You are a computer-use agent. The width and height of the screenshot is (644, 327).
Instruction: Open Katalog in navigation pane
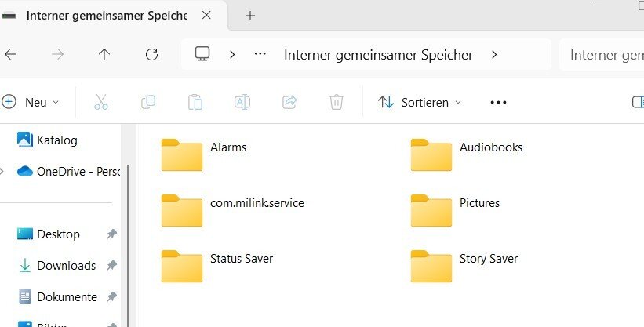pyautogui.click(x=56, y=140)
